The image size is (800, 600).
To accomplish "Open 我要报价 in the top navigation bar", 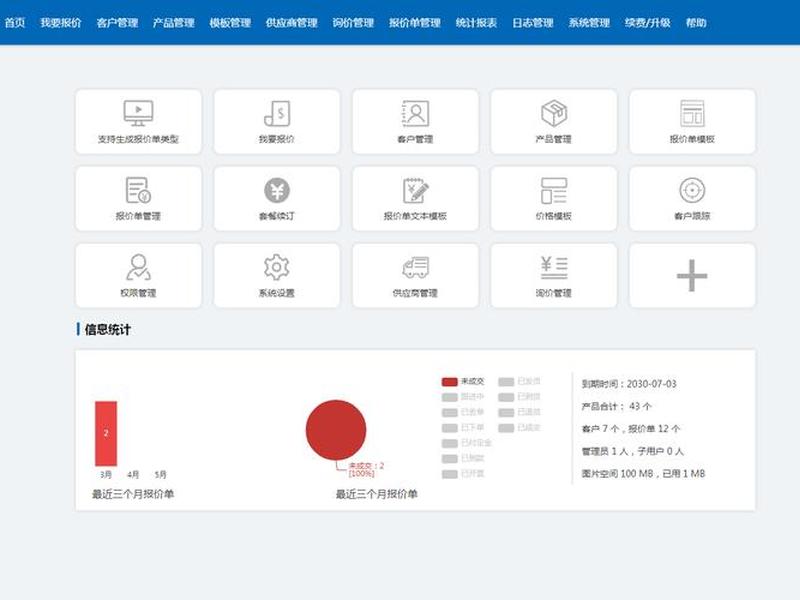I will [x=61, y=23].
